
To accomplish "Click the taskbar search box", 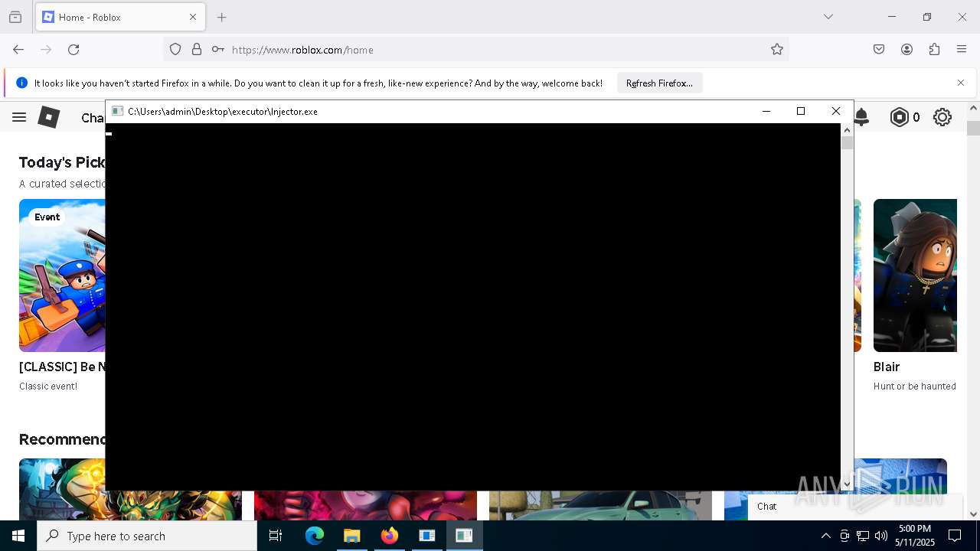I will [147, 536].
